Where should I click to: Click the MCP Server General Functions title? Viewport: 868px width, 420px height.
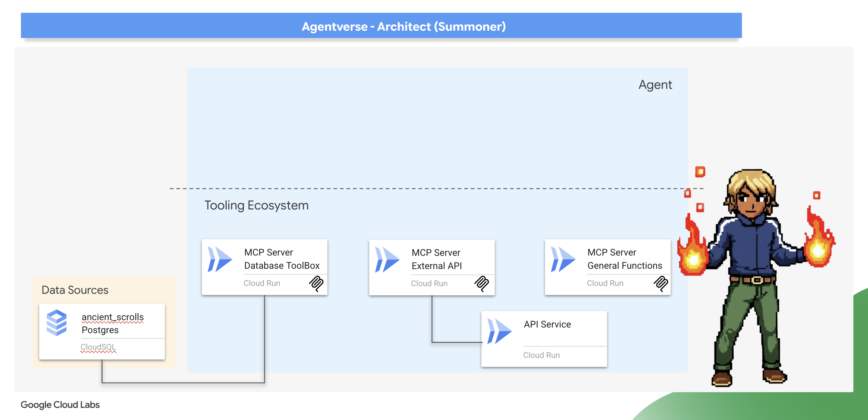[x=624, y=259]
